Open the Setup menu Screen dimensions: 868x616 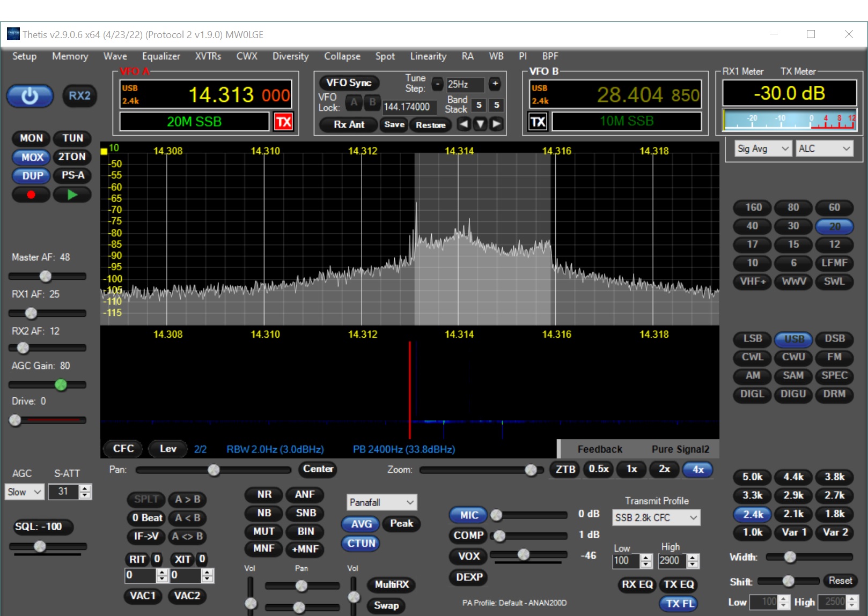click(x=24, y=56)
